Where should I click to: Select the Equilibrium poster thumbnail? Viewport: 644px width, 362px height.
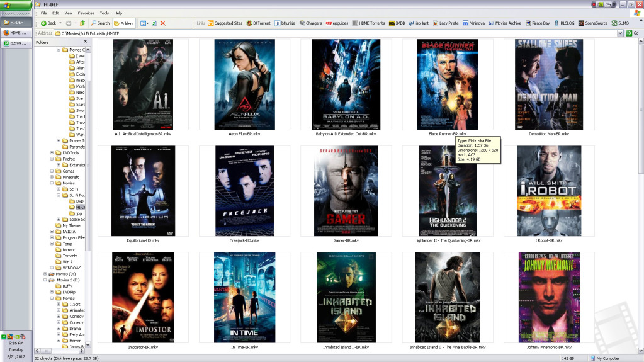[x=143, y=191]
